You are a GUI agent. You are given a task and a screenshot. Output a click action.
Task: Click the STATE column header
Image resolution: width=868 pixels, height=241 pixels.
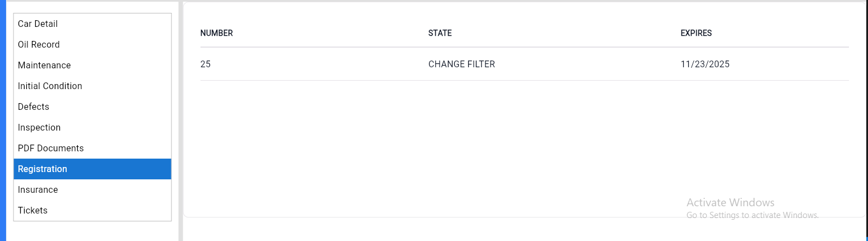tap(440, 34)
